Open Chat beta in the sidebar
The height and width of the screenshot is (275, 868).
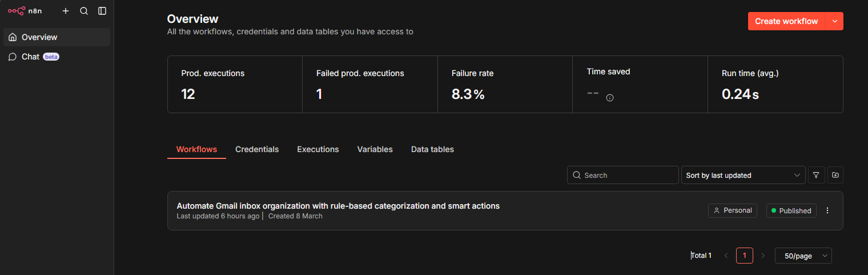coord(31,57)
